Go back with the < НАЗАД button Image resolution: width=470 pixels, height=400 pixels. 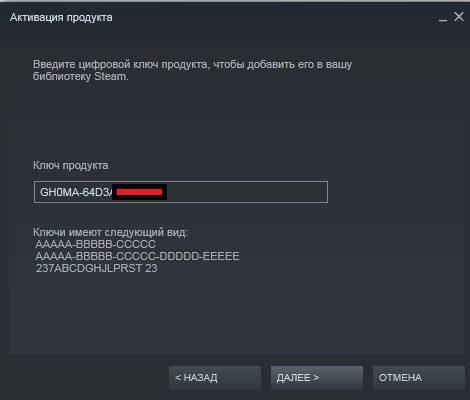click(215, 378)
